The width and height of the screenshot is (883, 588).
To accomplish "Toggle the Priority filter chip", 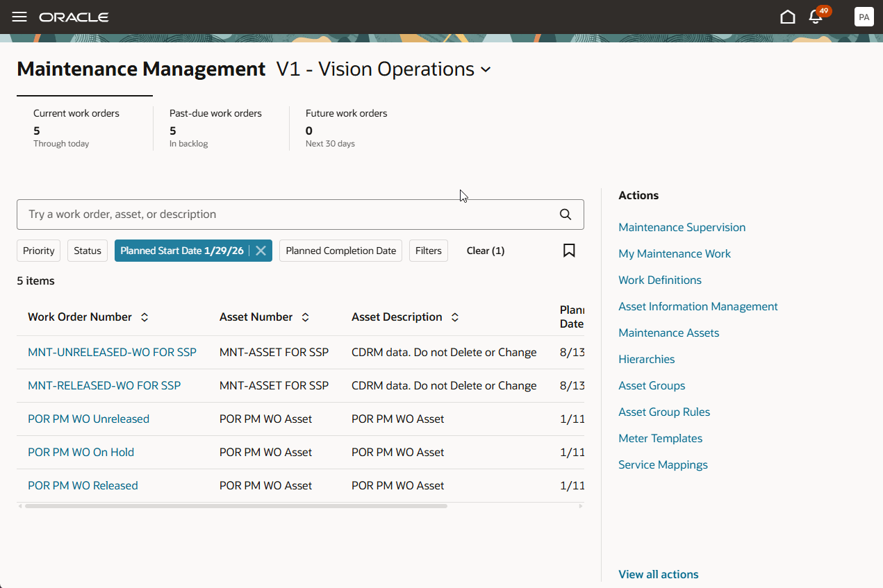I will pyautogui.click(x=38, y=251).
